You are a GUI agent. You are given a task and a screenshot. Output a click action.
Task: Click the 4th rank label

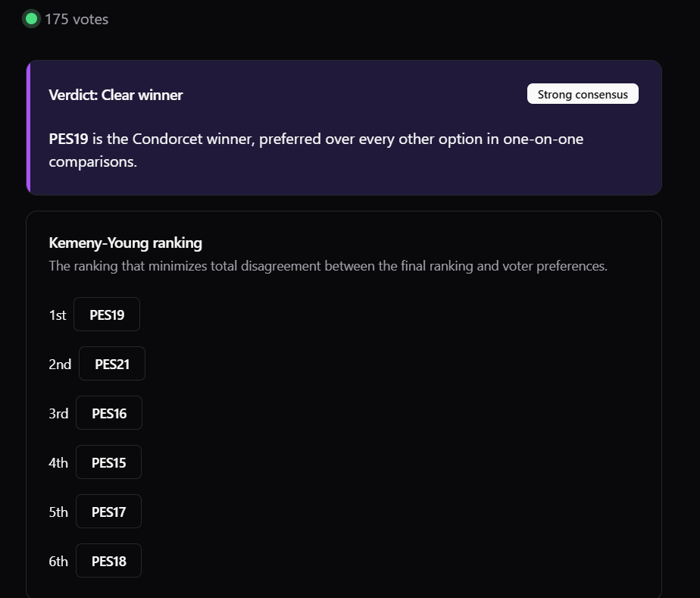(58, 462)
